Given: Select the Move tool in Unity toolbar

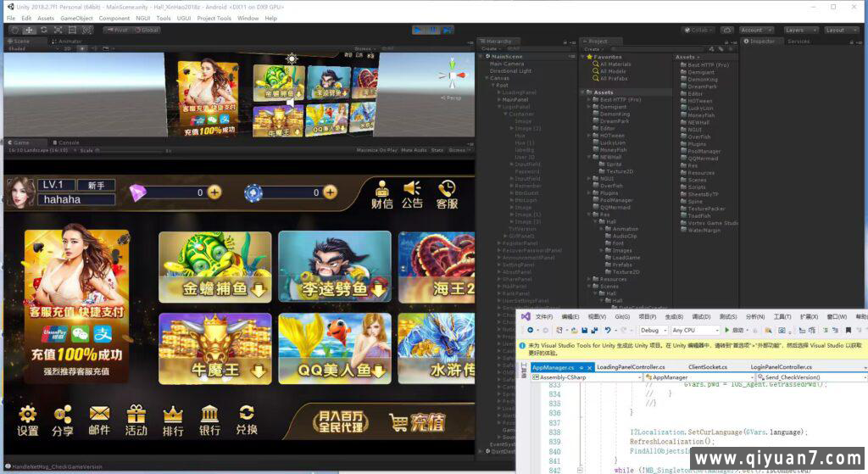Looking at the screenshot, I should [28, 30].
